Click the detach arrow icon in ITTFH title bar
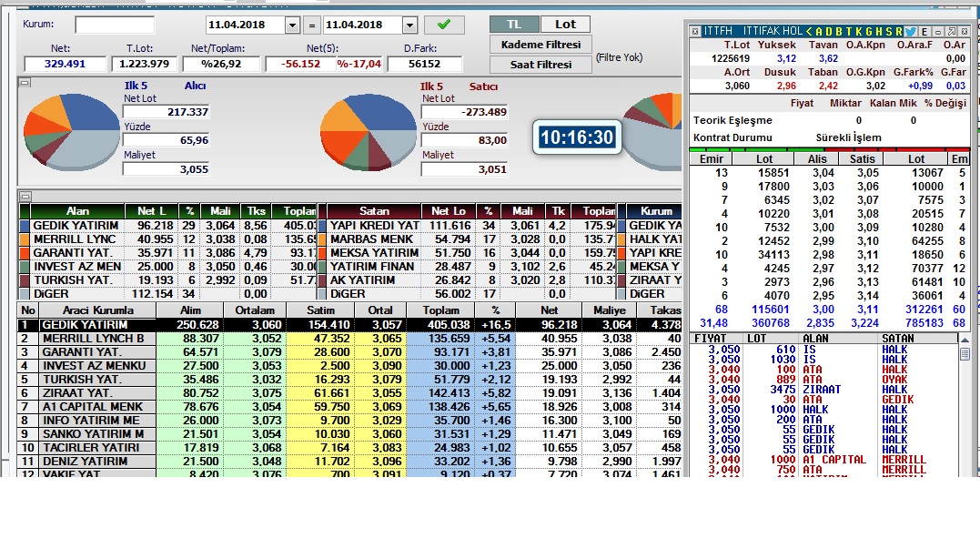Image resolution: width=980 pixels, height=559 pixels. [951, 31]
